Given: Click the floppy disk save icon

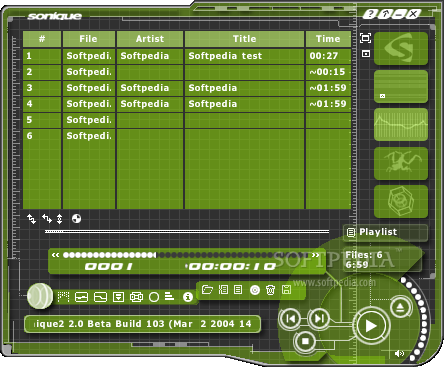Looking at the screenshot, I should click(286, 289).
